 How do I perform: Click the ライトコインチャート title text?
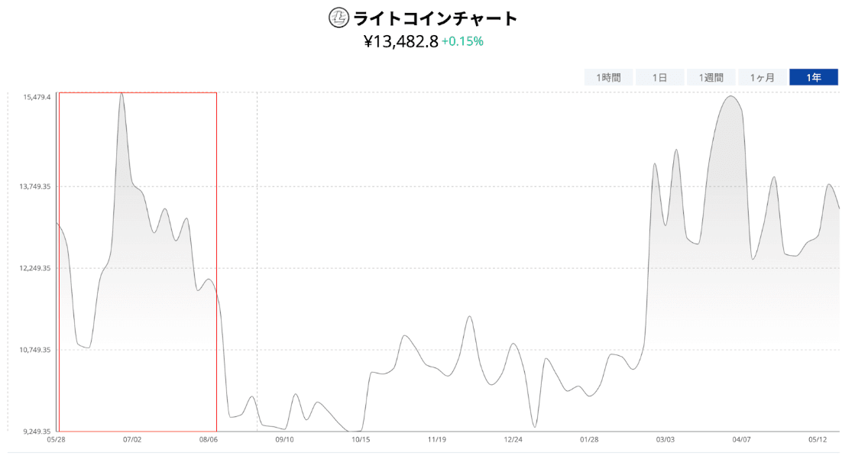[x=436, y=18]
